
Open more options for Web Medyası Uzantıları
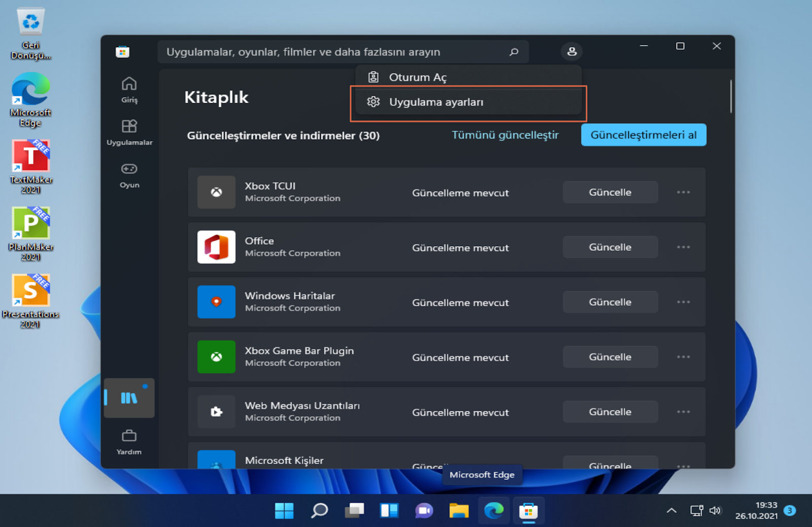(683, 412)
